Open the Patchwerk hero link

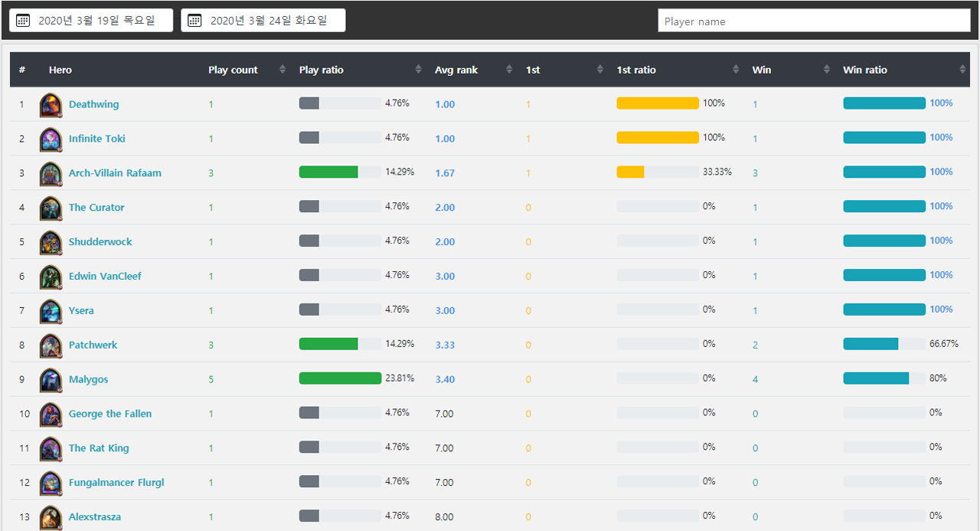coord(93,345)
